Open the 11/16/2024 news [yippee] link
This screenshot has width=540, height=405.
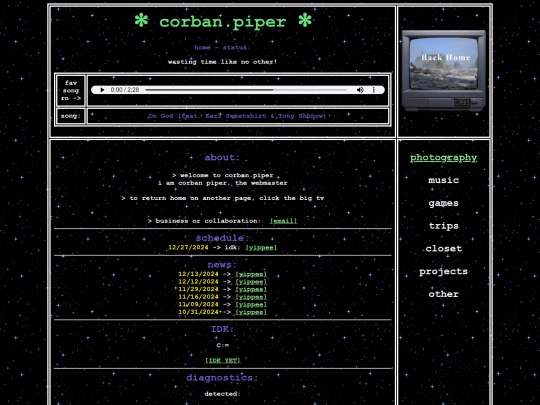click(x=251, y=297)
